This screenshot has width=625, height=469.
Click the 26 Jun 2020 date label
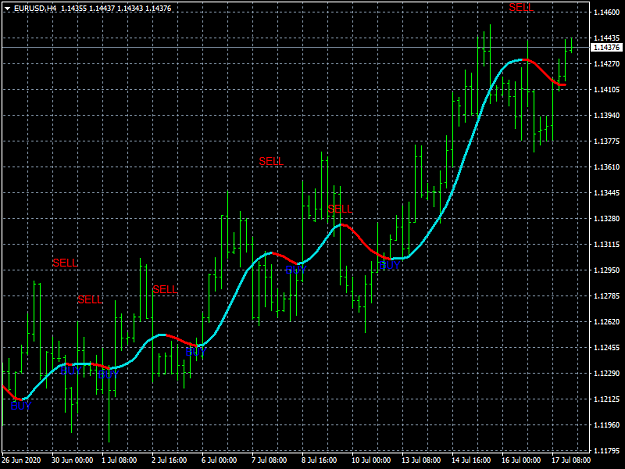coord(22,460)
